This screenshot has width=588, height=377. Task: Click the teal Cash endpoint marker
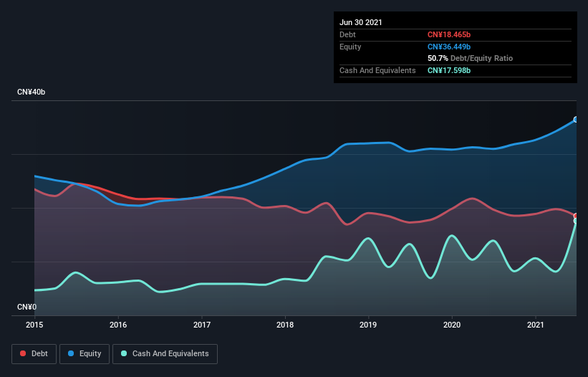[x=576, y=221]
